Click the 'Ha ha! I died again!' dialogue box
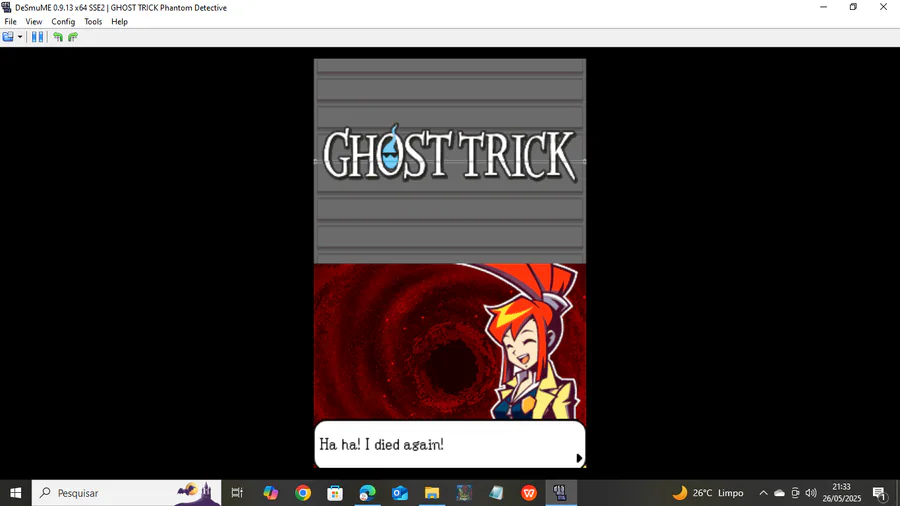Viewport: 900px width, 506px height. pos(450,444)
